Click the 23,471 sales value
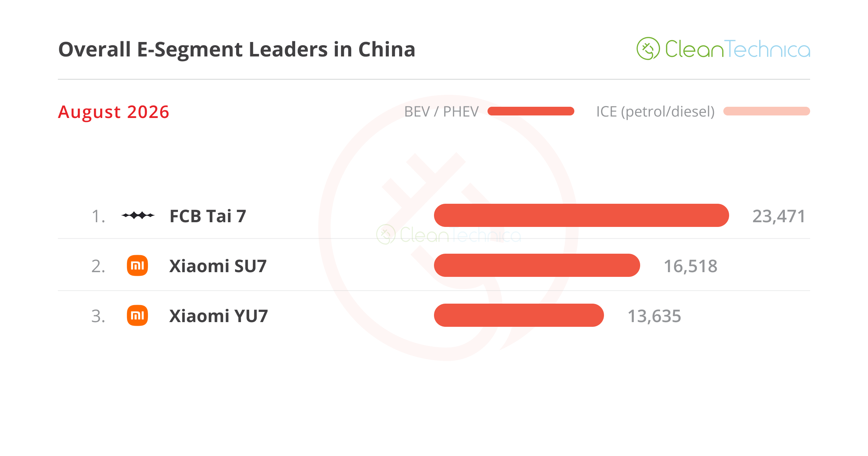Screen dimensions: 868x456 [779, 216]
